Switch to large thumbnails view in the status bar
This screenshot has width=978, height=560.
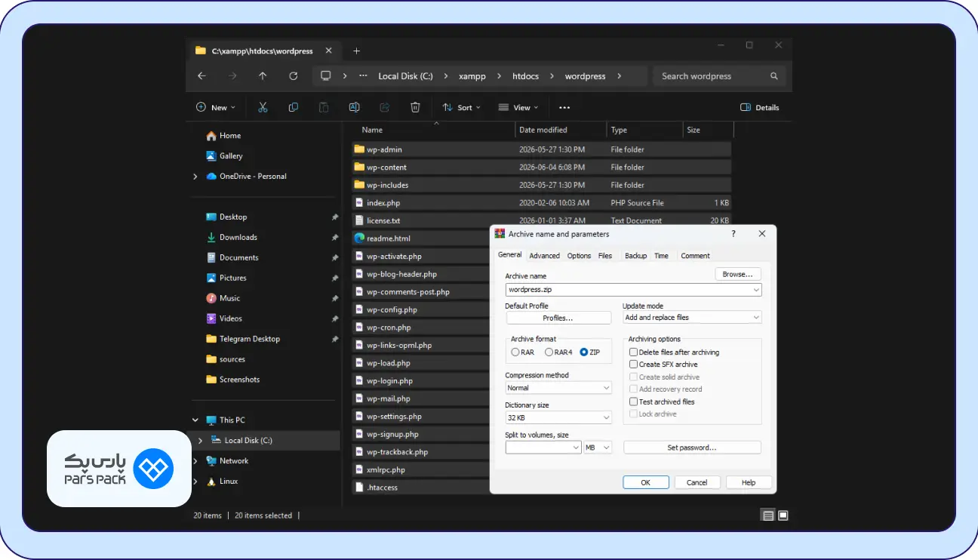(x=783, y=515)
